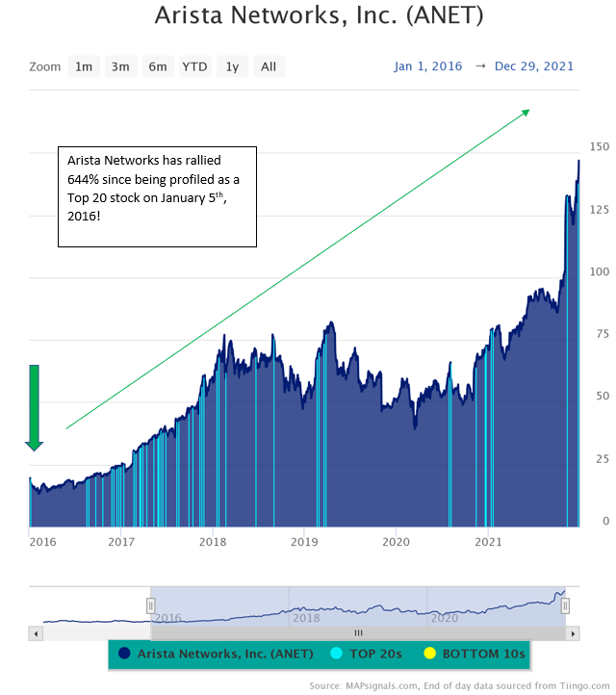The height and width of the screenshot is (695, 616).
Task: Click the yellow BOTTOM 10s legend dot
Action: [x=429, y=654]
